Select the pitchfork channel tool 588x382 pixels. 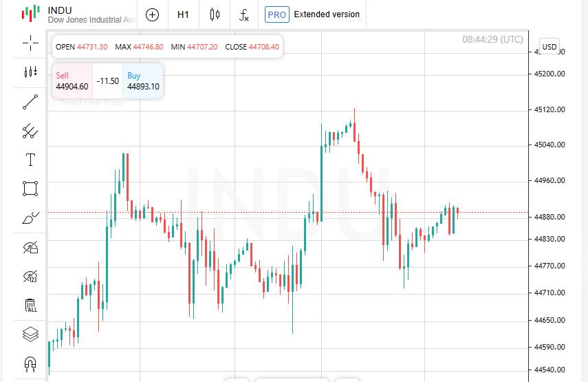pos(30,131)
